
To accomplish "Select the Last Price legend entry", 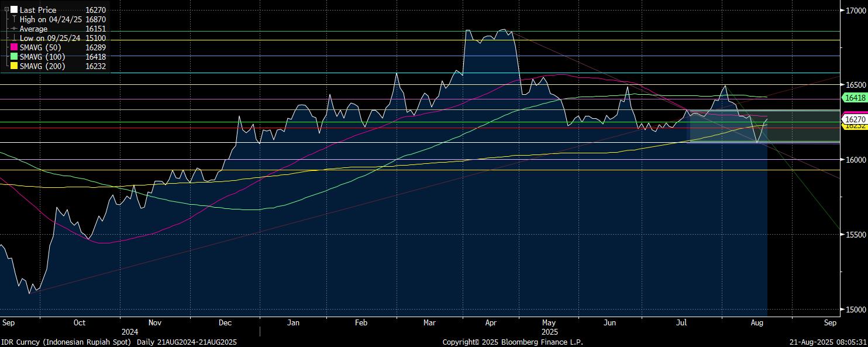I will [x=38, y=10].
